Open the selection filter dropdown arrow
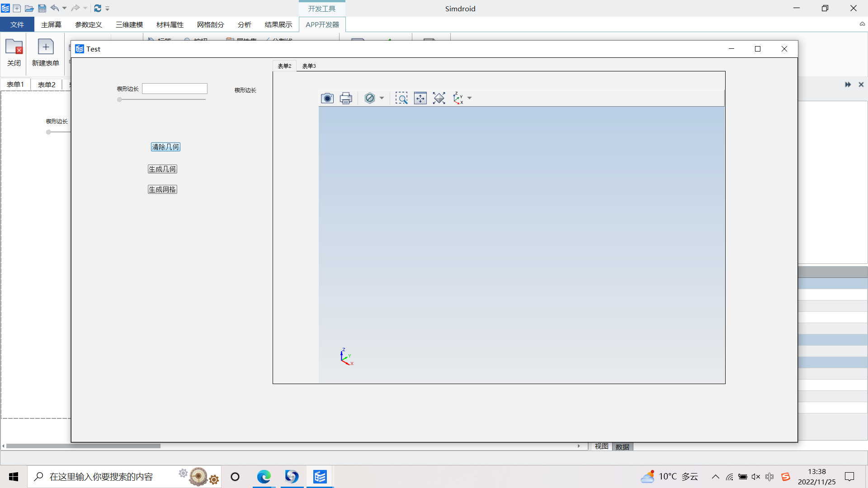Viewport: 868px width, 488px height. pyautogui.click(x=382, y=98)
